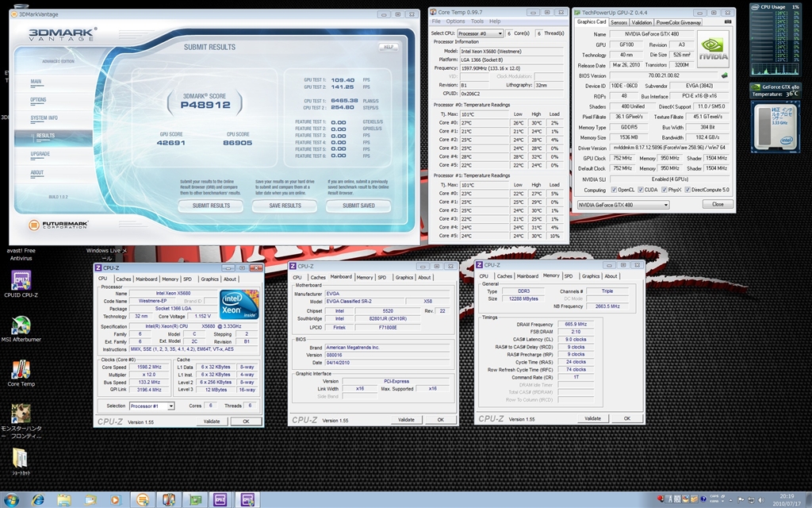The width and height of the screenshot is (812, 508).
Task: Open the MSI Afterburner desktop shortcut
Action: [x=20, y=327]
